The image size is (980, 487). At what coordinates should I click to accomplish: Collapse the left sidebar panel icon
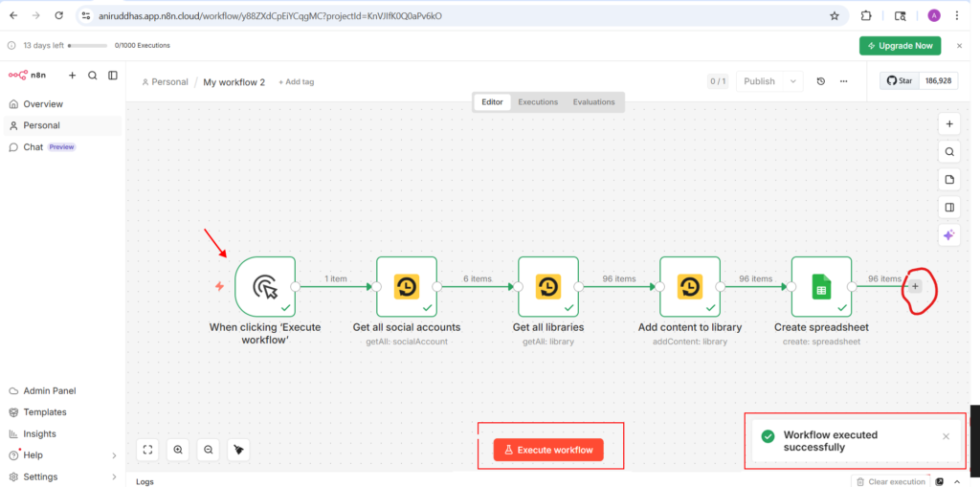(x=113, y=75)
